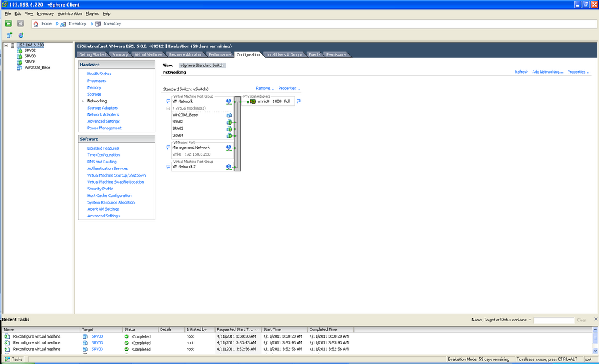Click the recent tasks filter text field
599x364 pixels.
pyautogui.click(x=554, y=320)
